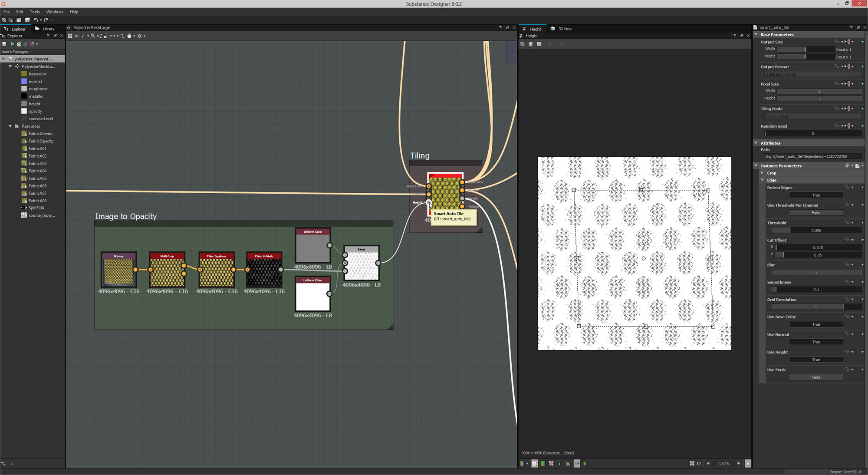Click the zoom search icon in graph toolbar
The width and height of the screenshot is (868, 475).
tap(93, 36)
